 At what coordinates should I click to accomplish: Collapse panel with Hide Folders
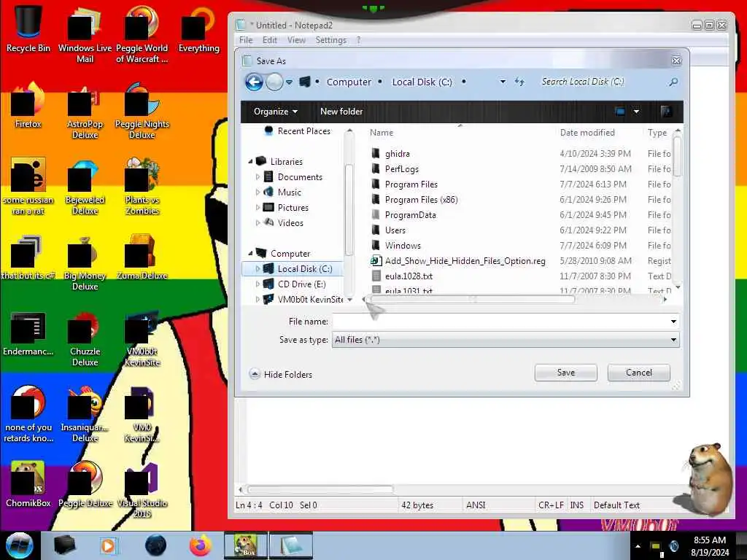pos(281,374)
